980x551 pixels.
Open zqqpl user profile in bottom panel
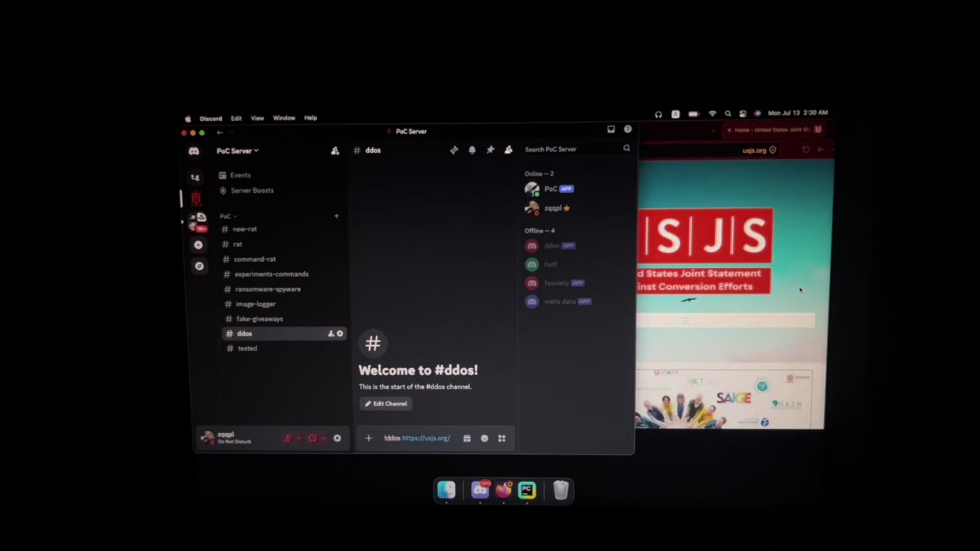227,437
